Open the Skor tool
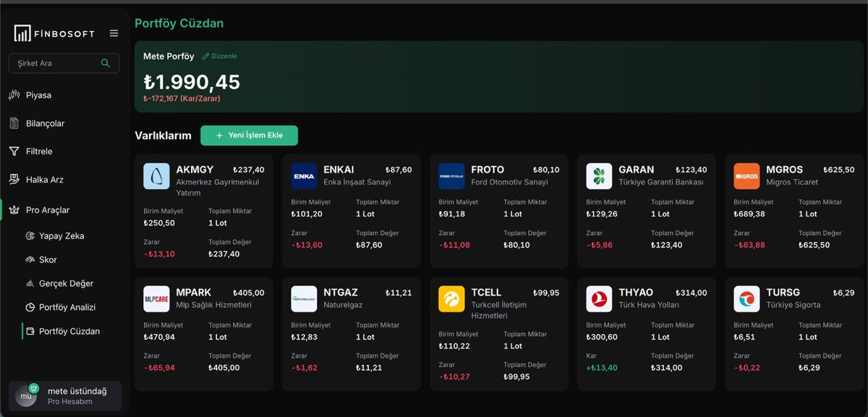Screen dimensions: 868x417 [x=48, y=260]
